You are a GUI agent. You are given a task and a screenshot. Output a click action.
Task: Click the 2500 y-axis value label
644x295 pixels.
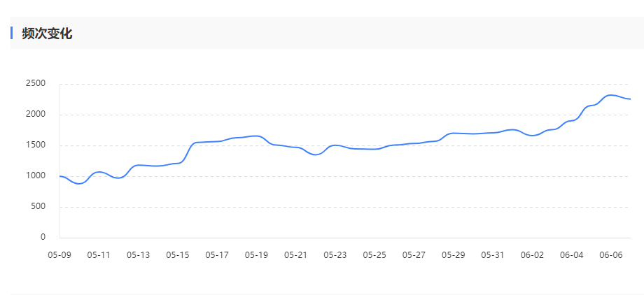[x=35, y=84]
